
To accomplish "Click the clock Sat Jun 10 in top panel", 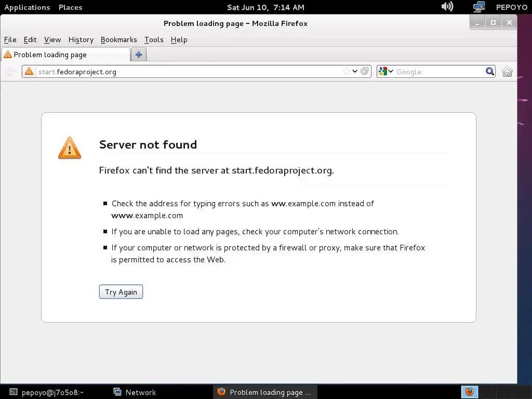I will 265,7.
